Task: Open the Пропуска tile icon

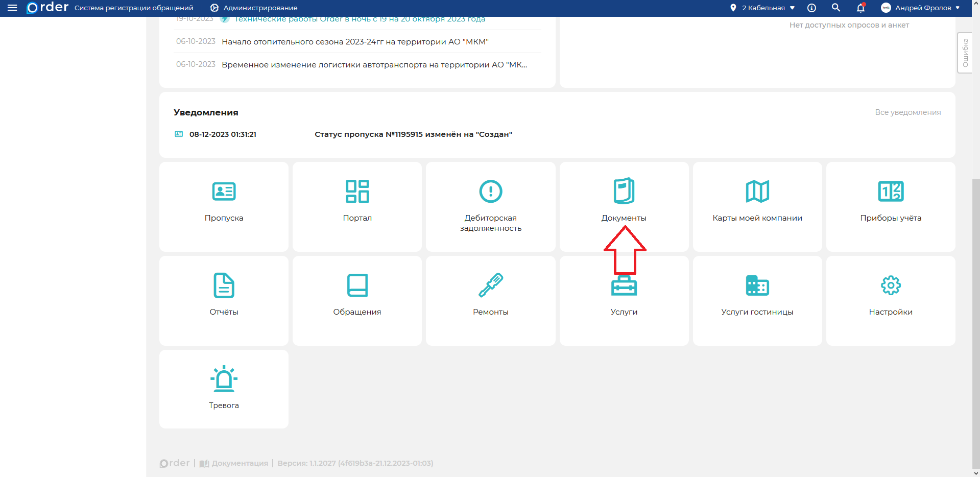Action: 224,192
